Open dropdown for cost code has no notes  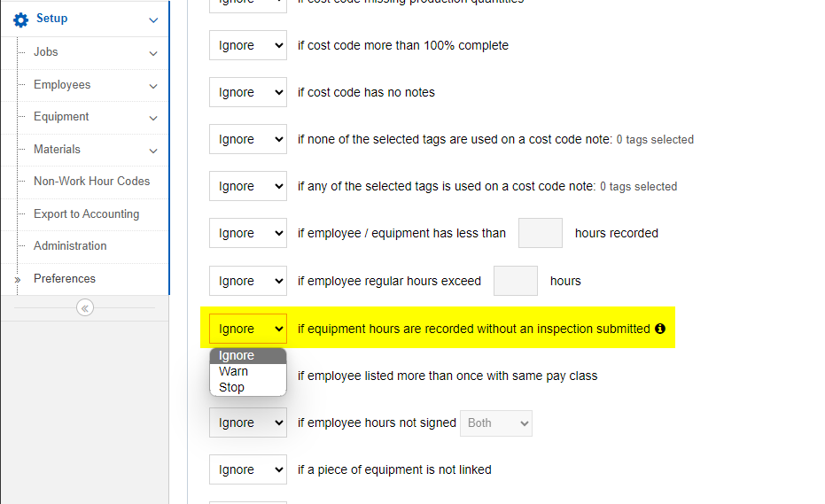248,92
